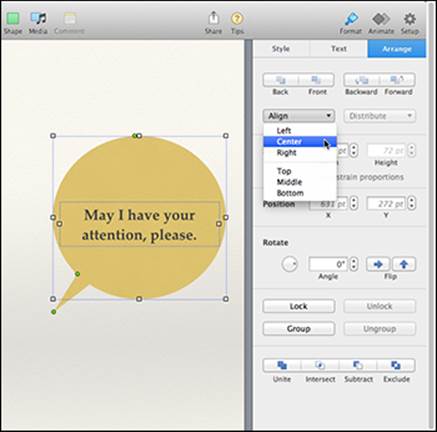The height and width of the screenshot is (432, 437).
Task: Move object Backward one layer
Action: 361,80
